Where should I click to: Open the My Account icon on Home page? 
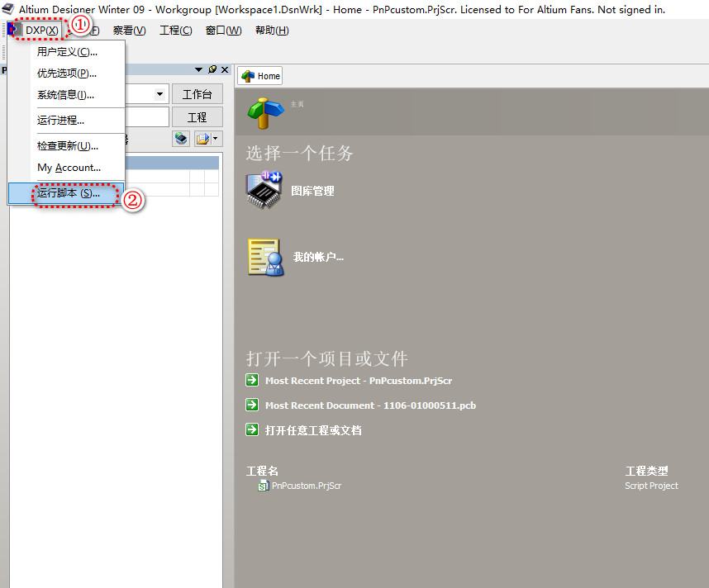coord(265,257)
